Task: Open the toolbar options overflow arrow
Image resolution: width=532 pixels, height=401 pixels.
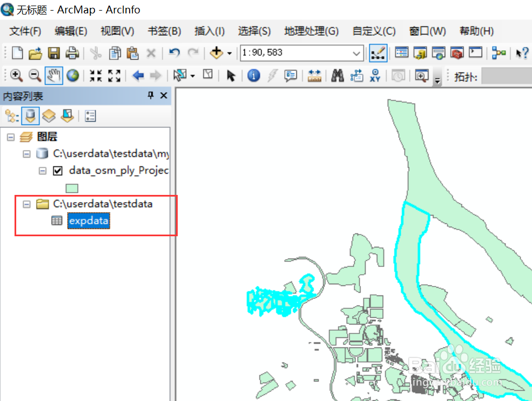Action: [438, 80]
